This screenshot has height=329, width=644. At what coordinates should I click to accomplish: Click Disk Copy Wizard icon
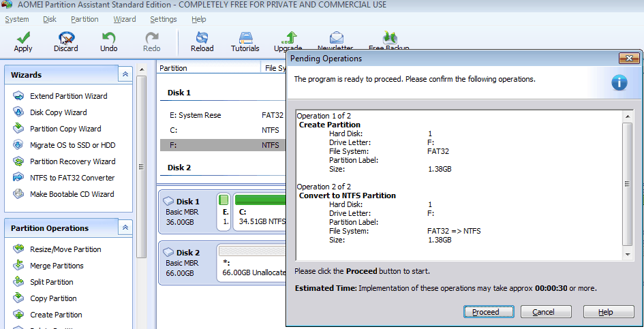coord(18,112)
